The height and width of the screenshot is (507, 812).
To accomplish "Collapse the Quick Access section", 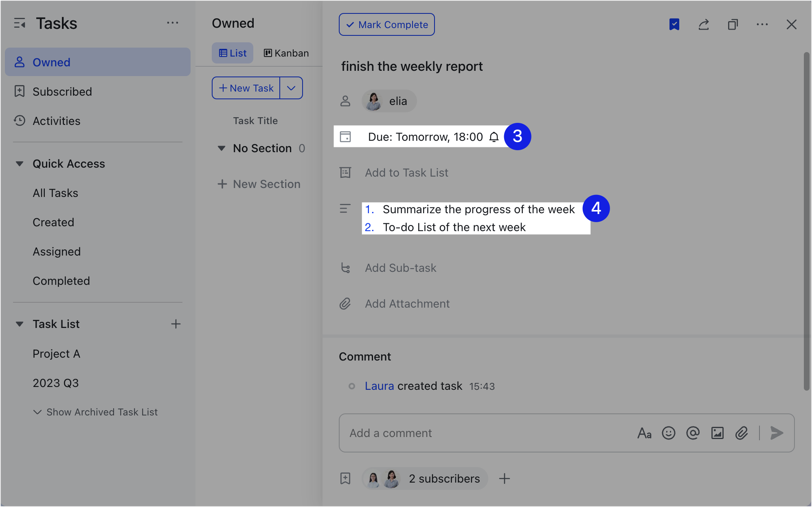I will pyautogui.click(x=20, y=164).
